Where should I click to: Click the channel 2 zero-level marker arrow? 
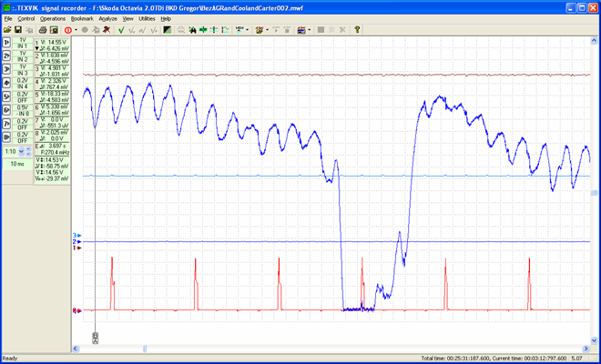(77, 242)
